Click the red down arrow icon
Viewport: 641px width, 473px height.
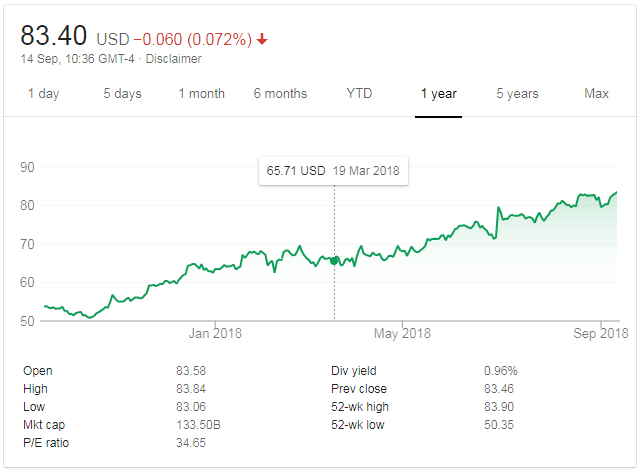click(x=262, y=40)
